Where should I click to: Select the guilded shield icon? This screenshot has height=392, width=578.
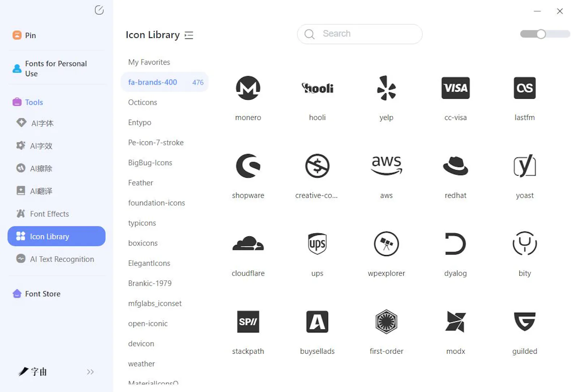coord(525,322)
